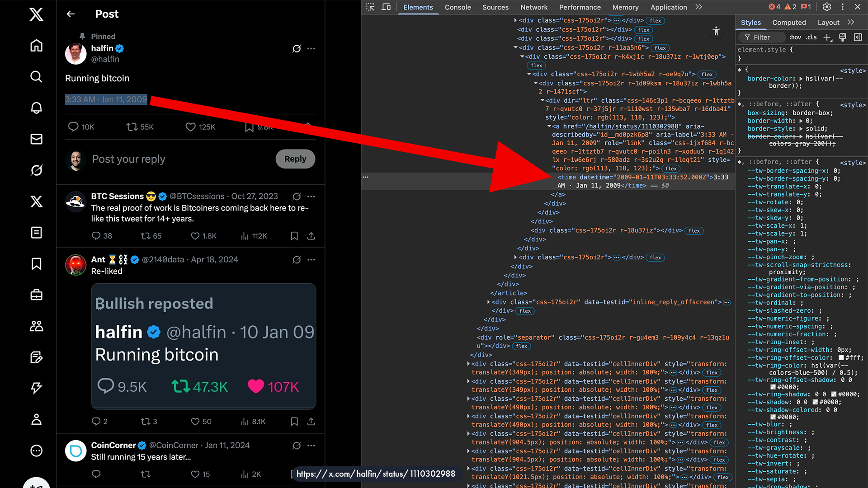Screen dimensions: 868x488
Task: Switch to Computed styles tab
Action: click(789, 23)
